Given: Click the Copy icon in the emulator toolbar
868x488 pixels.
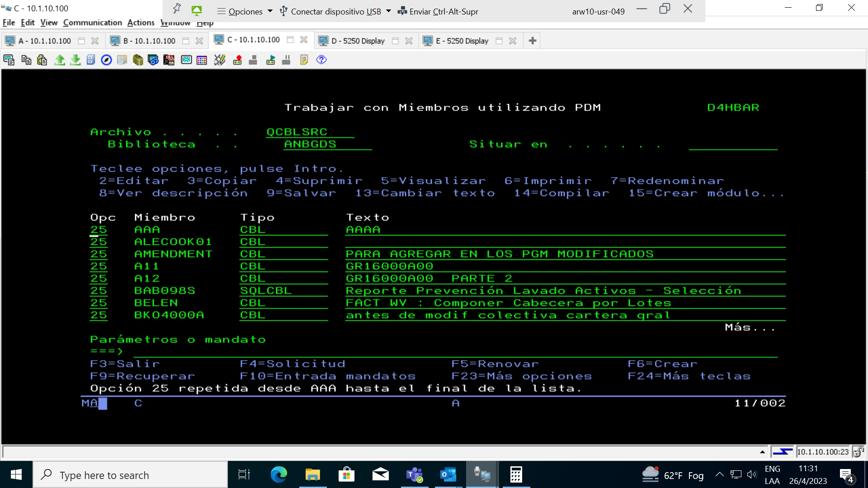Looking at the screenshot, I should (x=26, y=60).
